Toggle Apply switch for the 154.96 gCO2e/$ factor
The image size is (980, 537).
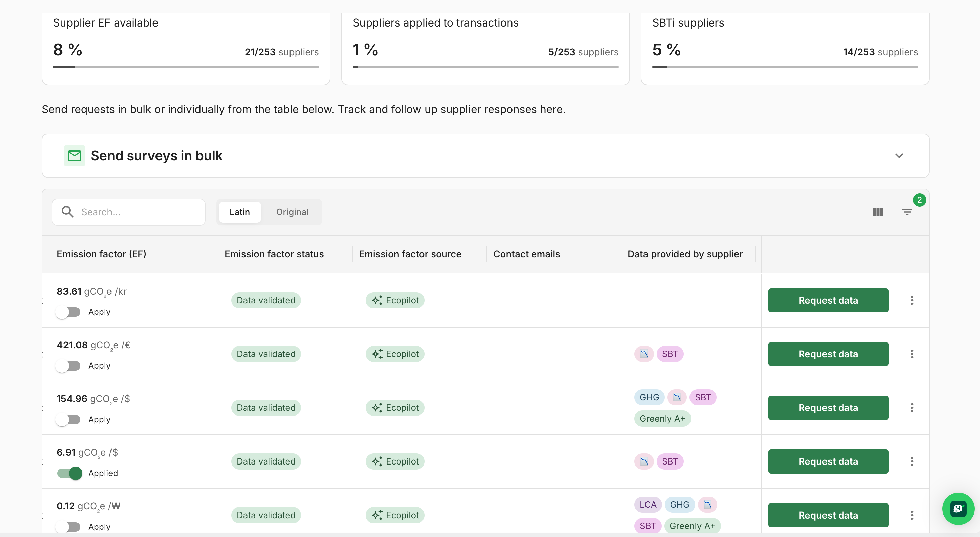(69, 420)
